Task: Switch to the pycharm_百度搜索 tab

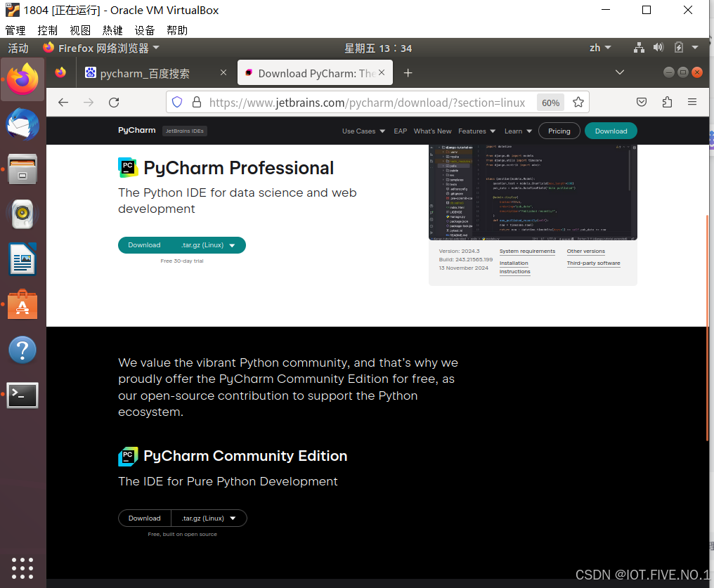Action: pyautogui.click(x=155, y=73)
